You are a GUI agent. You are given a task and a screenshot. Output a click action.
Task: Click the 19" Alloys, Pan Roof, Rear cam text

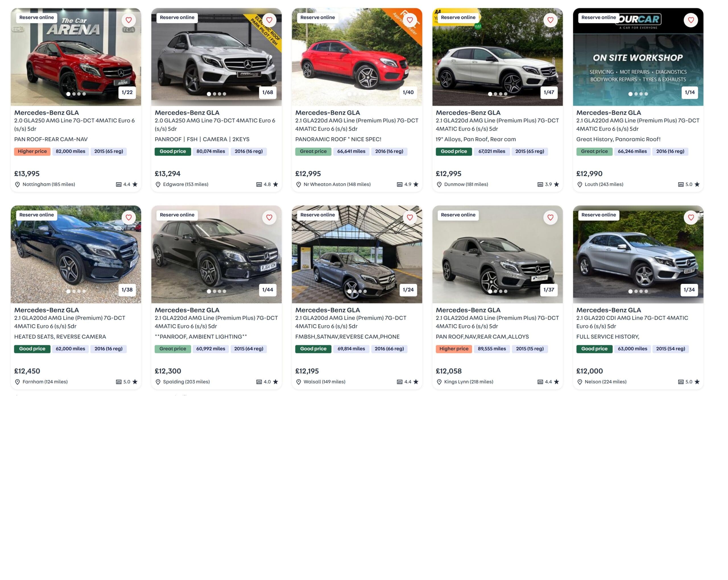point(475,139)
